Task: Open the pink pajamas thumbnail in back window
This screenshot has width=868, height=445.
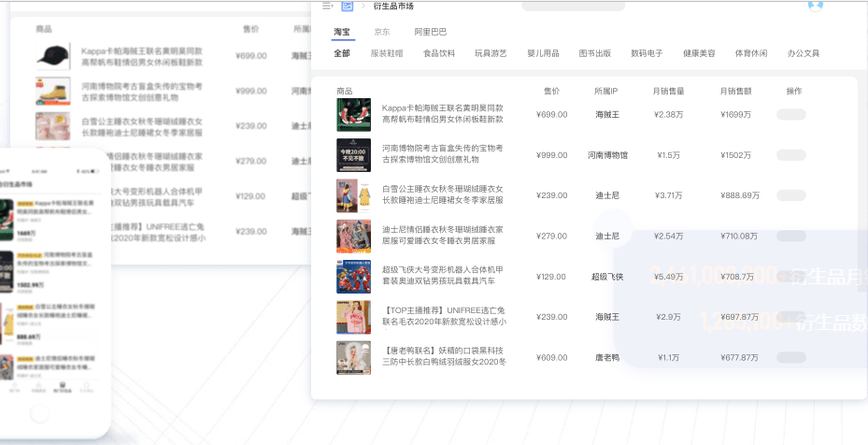Action: click(53, 126)
